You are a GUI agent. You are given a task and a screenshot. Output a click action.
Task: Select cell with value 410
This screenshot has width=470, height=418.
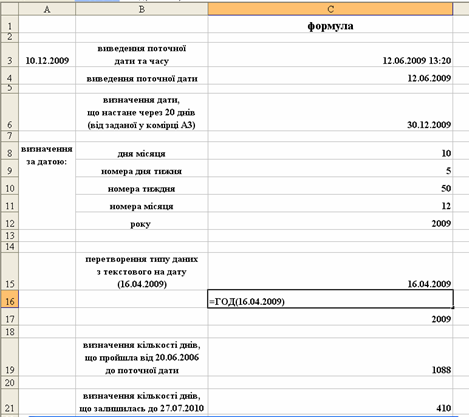[330, 402]
